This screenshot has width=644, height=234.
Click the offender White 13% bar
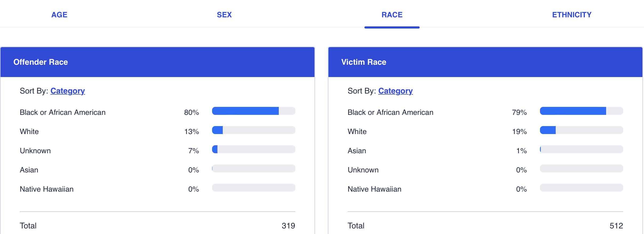[253, 130]
